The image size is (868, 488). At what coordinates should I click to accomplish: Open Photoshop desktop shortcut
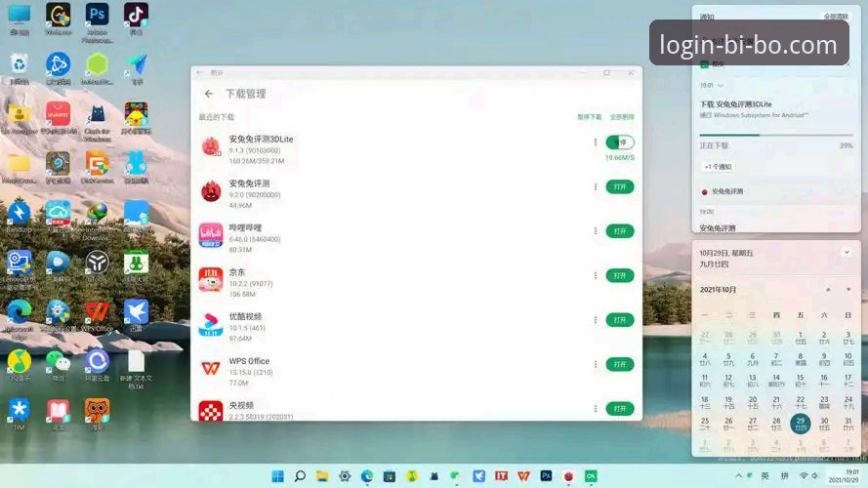[x=97, y=22]
